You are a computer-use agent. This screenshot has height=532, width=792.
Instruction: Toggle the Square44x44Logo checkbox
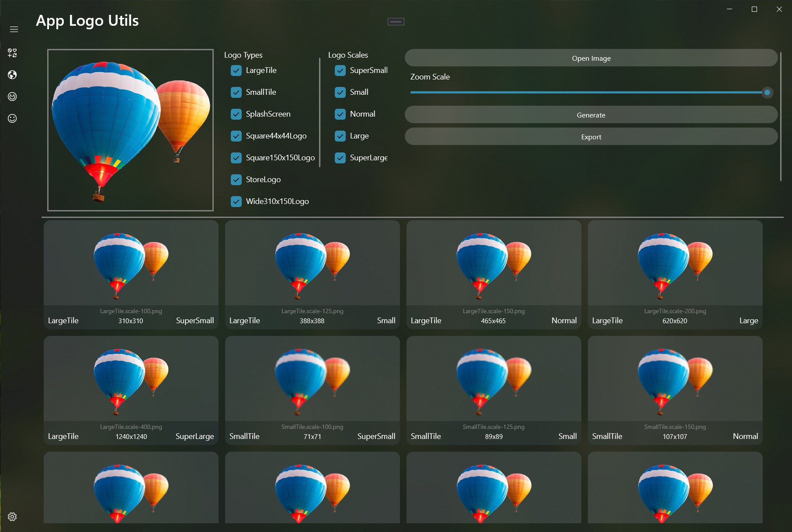coord(236,136)
